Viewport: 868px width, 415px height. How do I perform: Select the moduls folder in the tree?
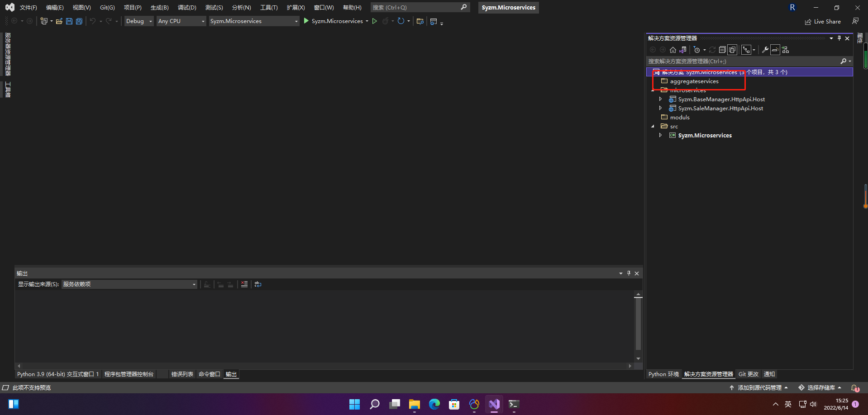click(x=680, y=118)
